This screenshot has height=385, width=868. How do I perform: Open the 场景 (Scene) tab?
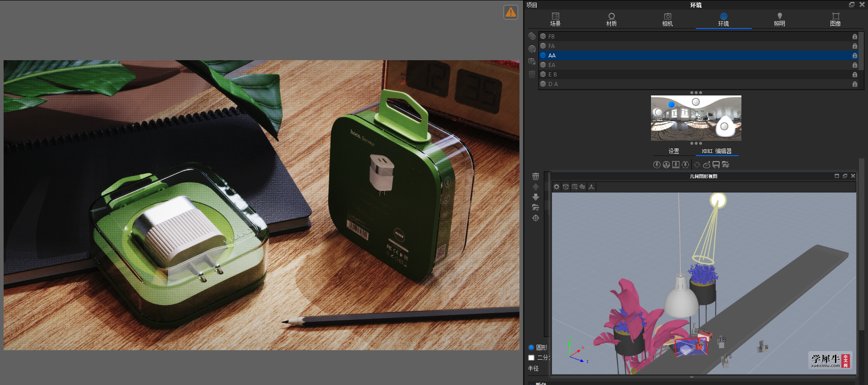pos(555,19)
